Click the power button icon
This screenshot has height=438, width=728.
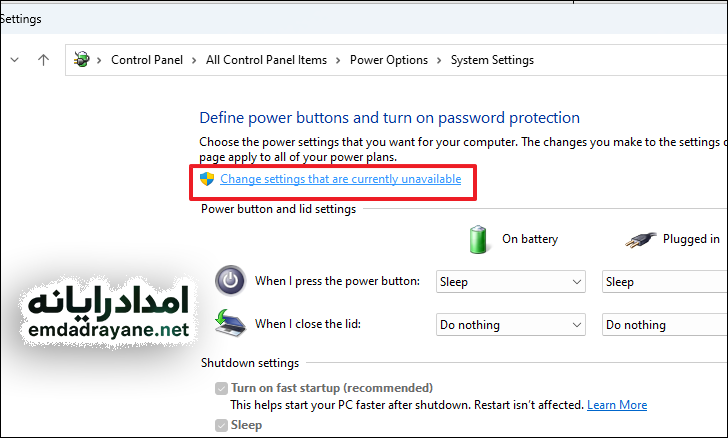point(231,281)
